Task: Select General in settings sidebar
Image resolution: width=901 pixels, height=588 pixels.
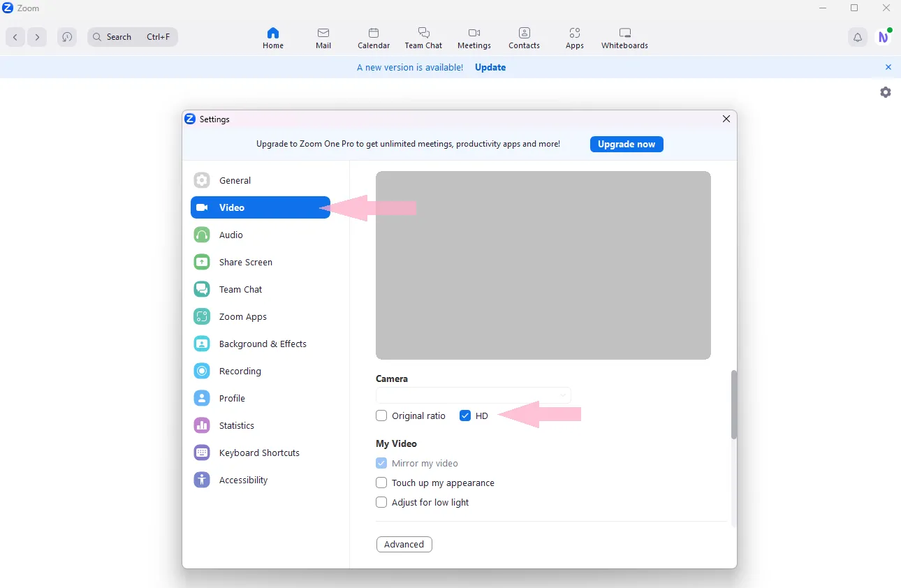Action: [x=261, y=180]
